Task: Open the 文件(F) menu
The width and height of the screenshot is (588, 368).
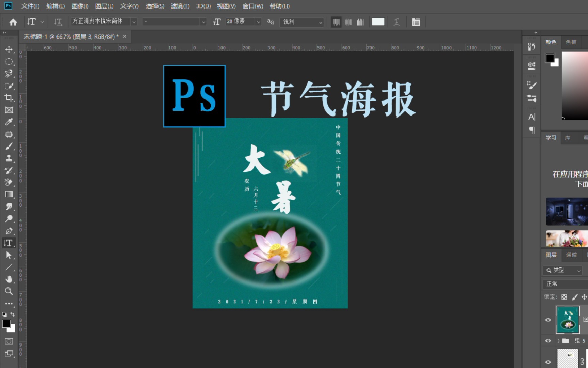Action: 30,6
